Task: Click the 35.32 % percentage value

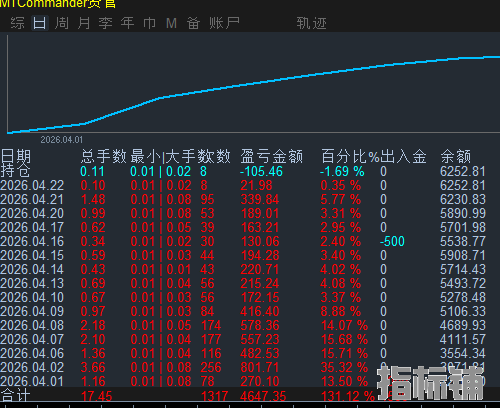Action: click(344, 367)
